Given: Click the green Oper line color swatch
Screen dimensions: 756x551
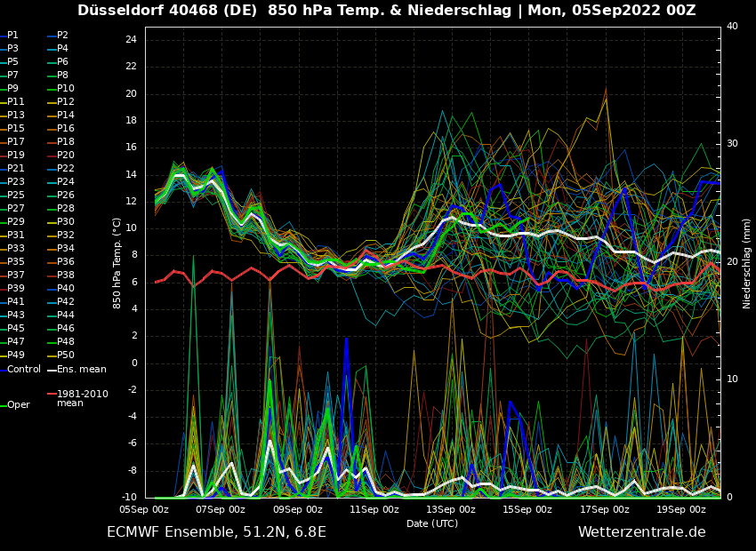Looking at the screenshot, I should [x=4, y=405].
